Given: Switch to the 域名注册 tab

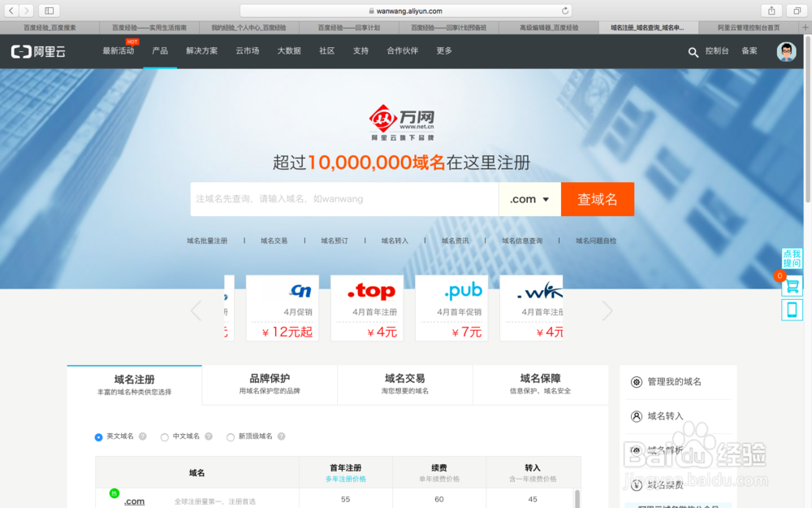Looking at the screenshot, I should tap(135, 385).
